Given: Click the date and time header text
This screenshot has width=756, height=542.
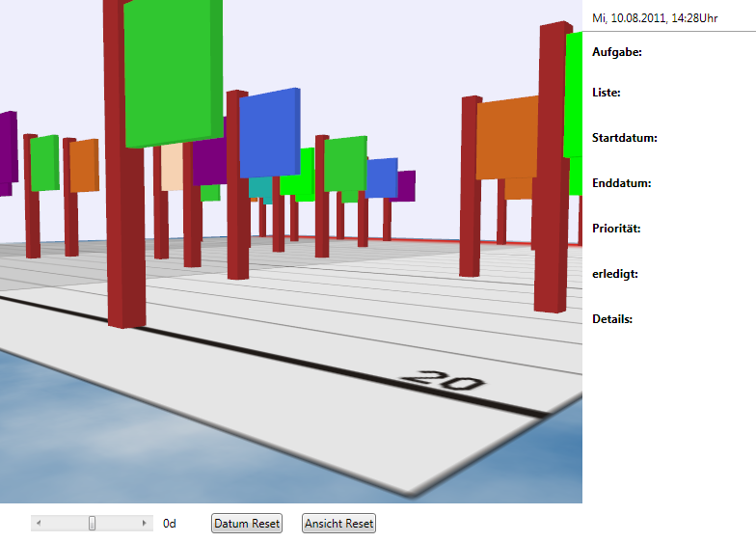Looking at the screenshot, I should tap(648, 18).
